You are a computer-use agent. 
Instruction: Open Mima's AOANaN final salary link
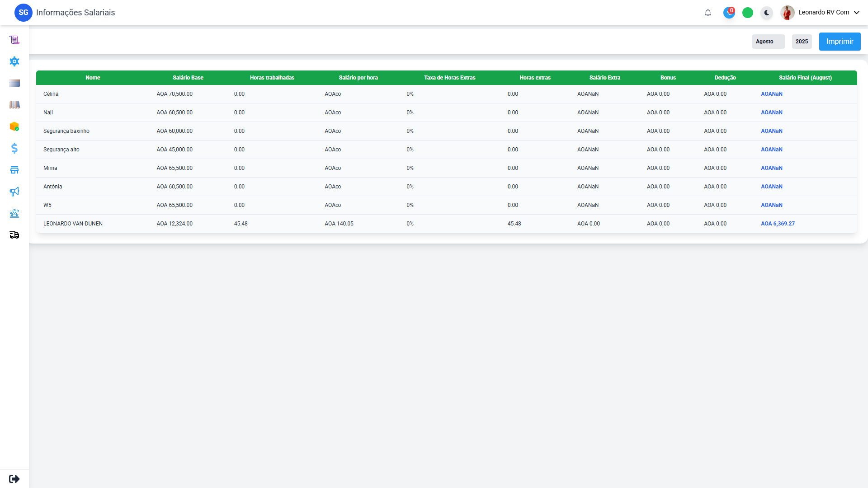pos(771,168)
